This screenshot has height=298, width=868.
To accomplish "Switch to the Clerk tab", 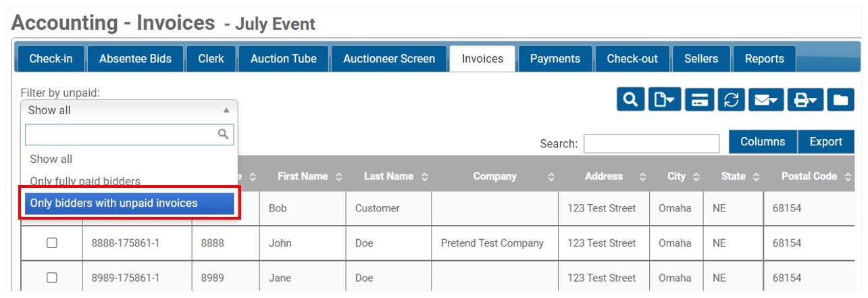I will 211,59.
